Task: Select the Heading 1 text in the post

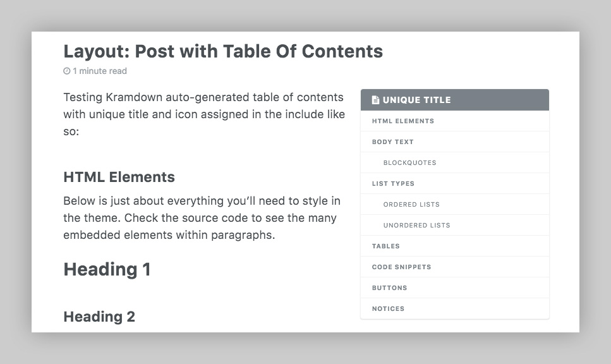Action: pyautogui.click(x=107, y=269)
